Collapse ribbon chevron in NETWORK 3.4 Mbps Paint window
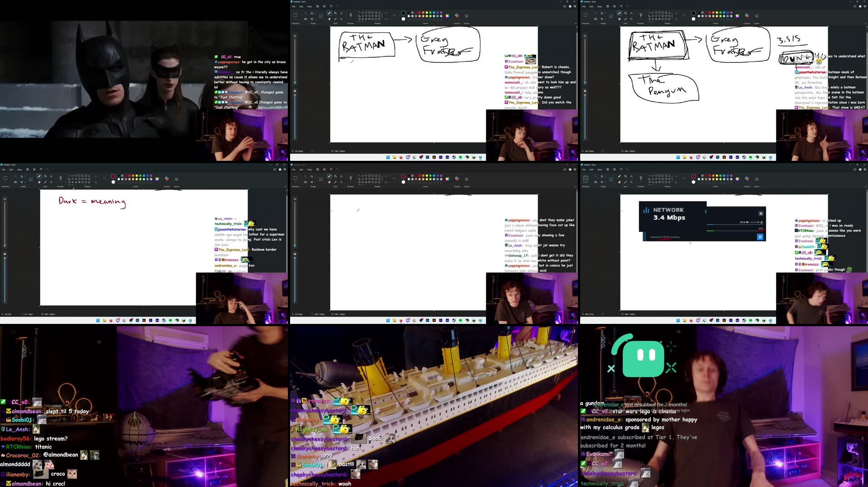The width and height of the screenshot is (868, 487). 866,187
